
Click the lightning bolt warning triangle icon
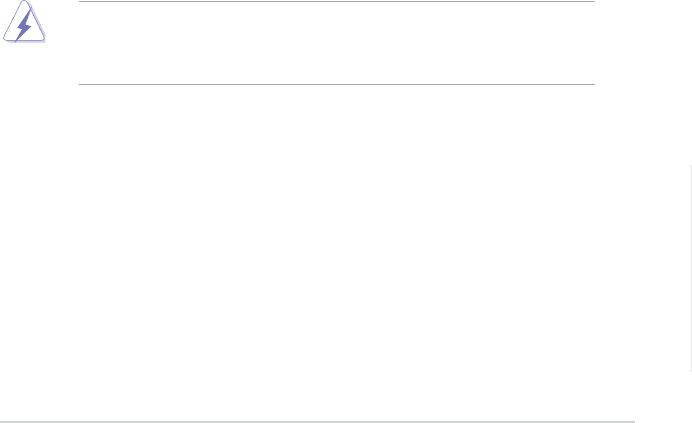click(23, 24)
